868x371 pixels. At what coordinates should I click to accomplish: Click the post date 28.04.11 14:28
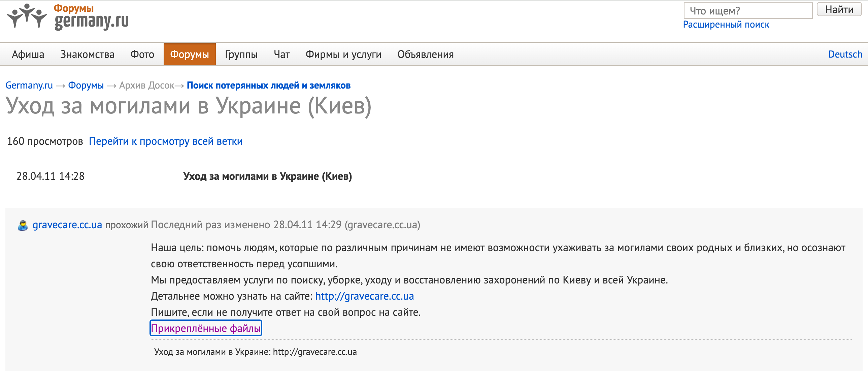[x=51, y=176]
